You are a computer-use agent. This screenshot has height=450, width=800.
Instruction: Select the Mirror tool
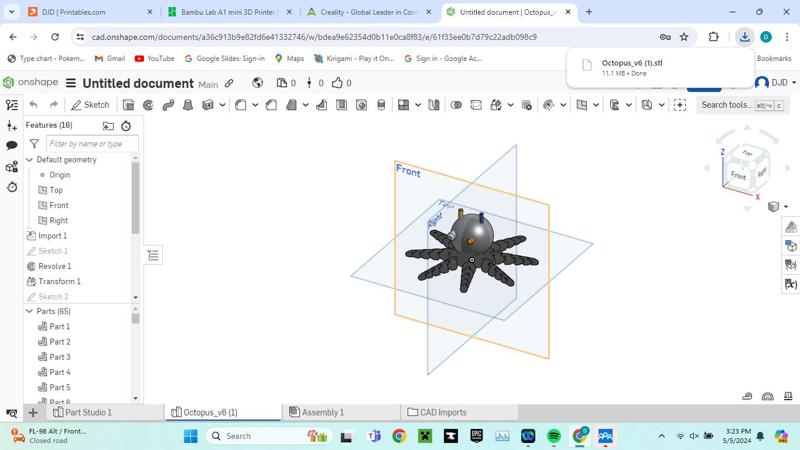pyautogui.click(x=434, y=105)
